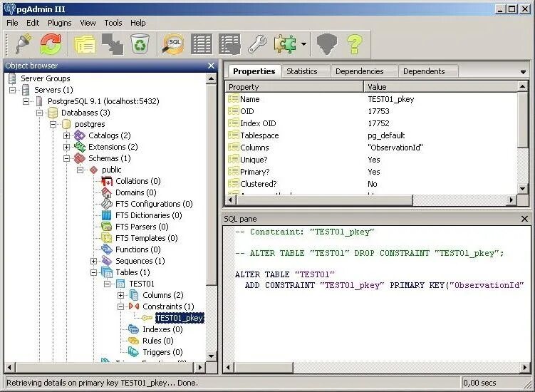Image resolution: width=535 pixels, height=392 pixels.
Task: Click the "ObservationId" columns value
Action: click(395, 148)
